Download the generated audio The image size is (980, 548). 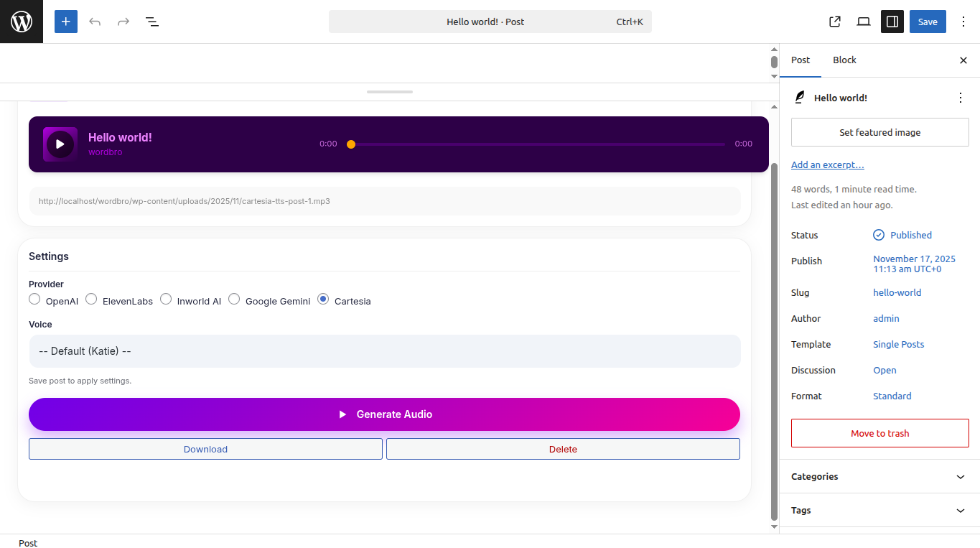[x=205, y=449]
